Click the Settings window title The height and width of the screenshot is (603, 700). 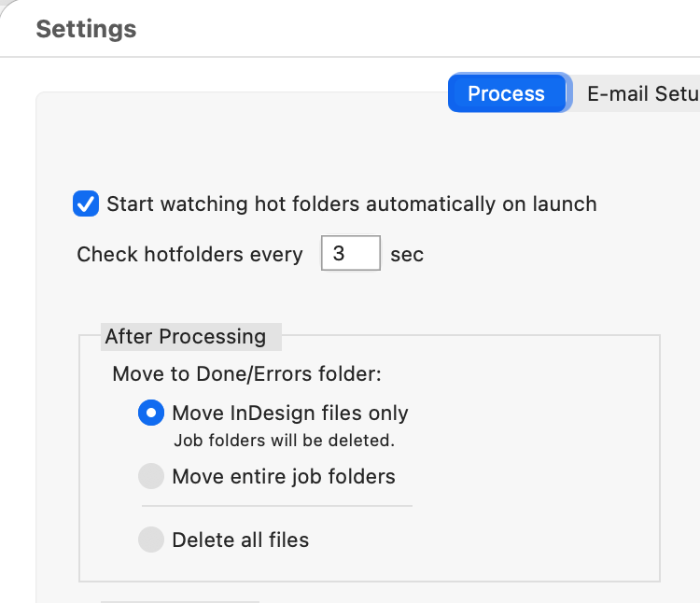click(86, 29)
